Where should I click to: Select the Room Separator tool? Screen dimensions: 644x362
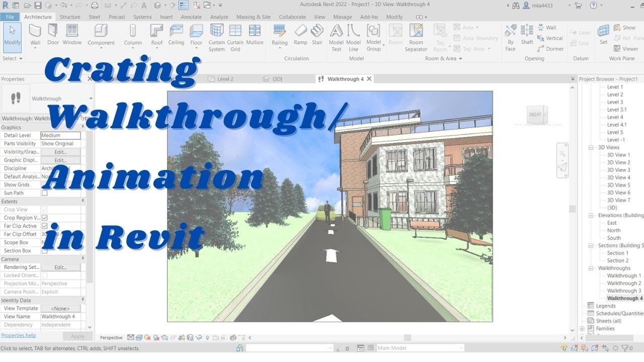(416, 38)
